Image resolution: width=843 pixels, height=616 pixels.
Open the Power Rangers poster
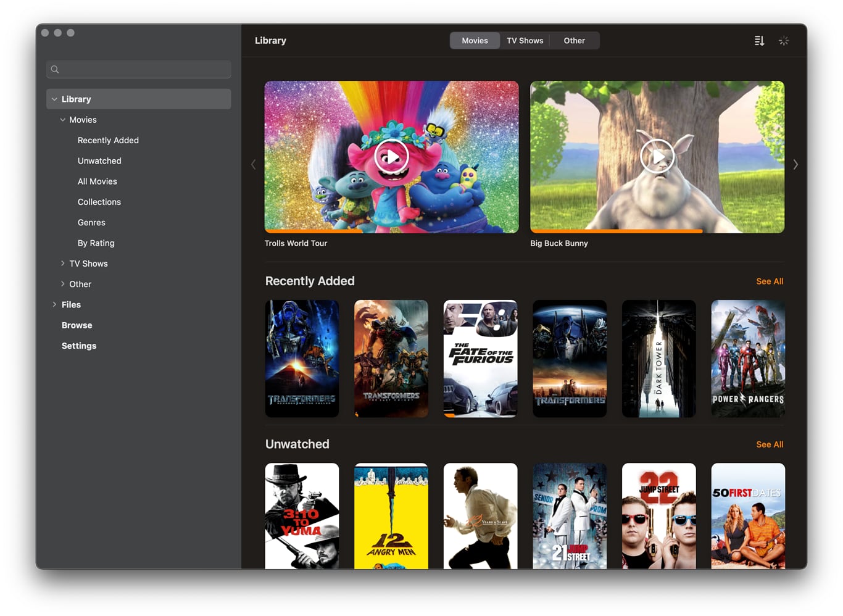point(748,359)
